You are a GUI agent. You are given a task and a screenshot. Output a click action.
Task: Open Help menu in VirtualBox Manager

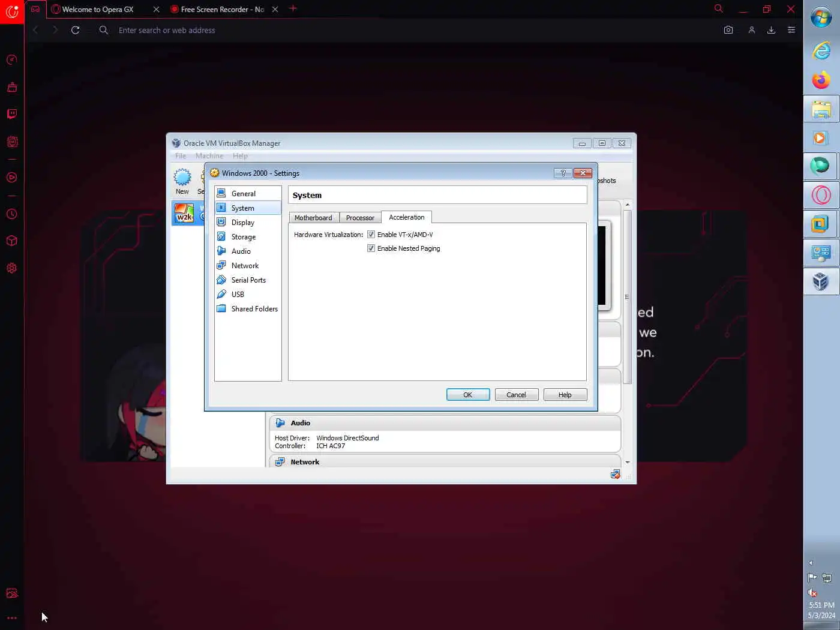click(x=240, y=156)
